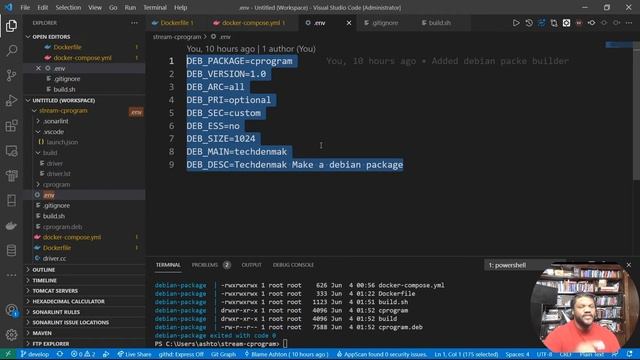Click the Synchronize Changes icon in status bar
Image resolution: width=640 pixels, height=360 pixels.
click(60, 354)
